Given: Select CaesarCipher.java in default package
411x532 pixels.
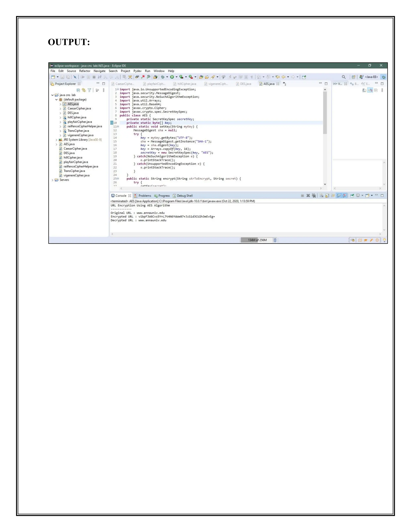Looking at the screenshot, I should (x=79, y=108).
